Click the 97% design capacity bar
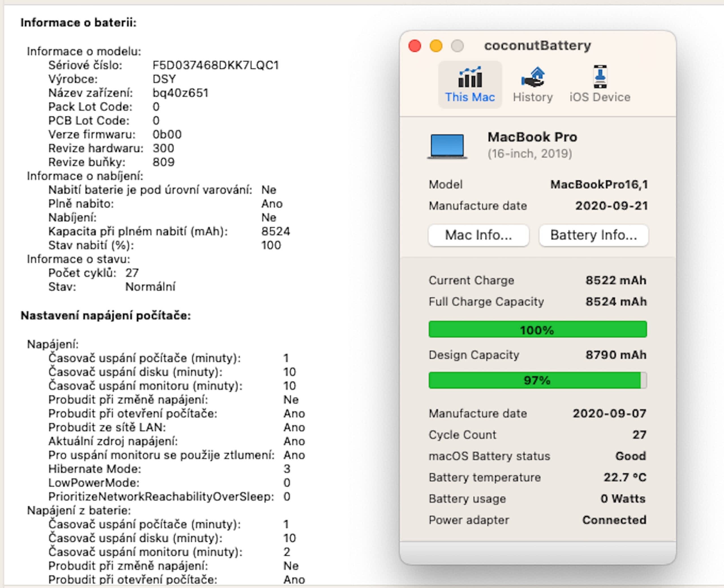 (538, 380)
